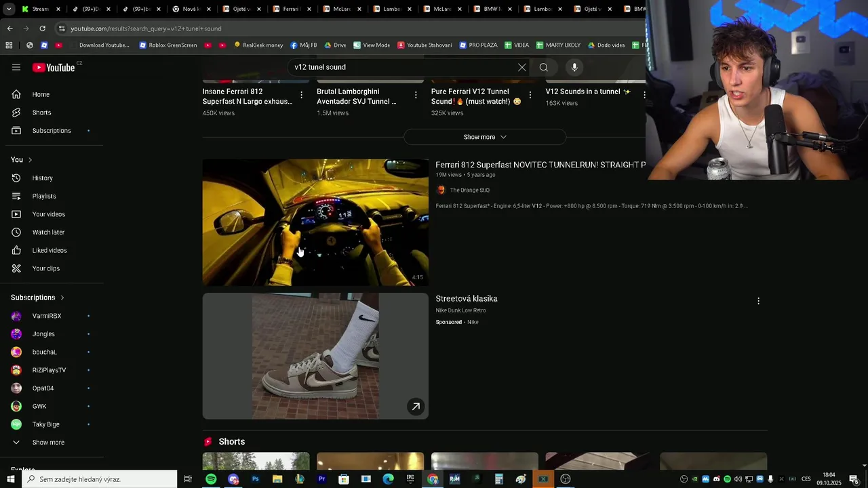Screen dimensions: 868x488
Task: Switch to the first McLaren tab
Action: [x=341, y=9]
